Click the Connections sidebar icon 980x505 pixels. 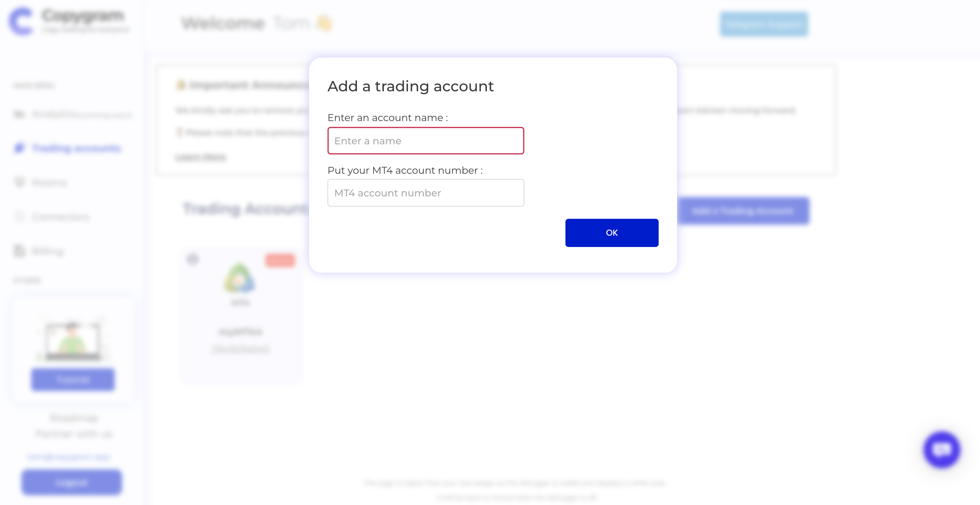tap(19, 216)
